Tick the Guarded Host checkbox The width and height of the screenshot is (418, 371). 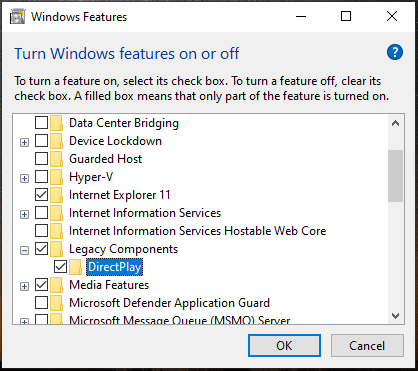(x=41, y=159)
